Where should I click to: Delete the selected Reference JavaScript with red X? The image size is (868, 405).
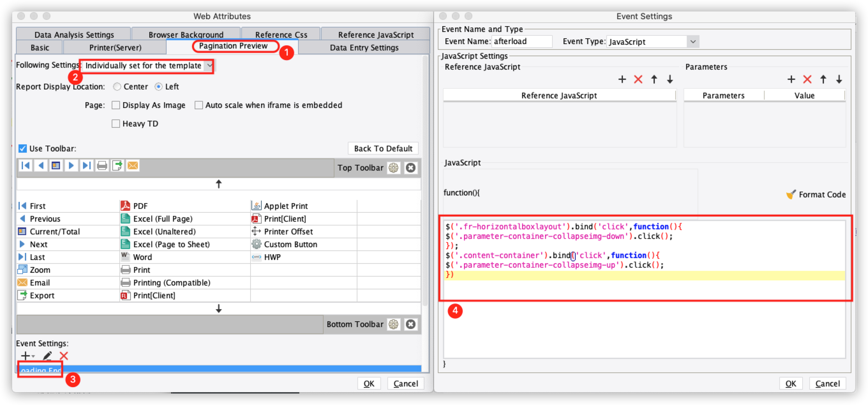click(638, 80)
